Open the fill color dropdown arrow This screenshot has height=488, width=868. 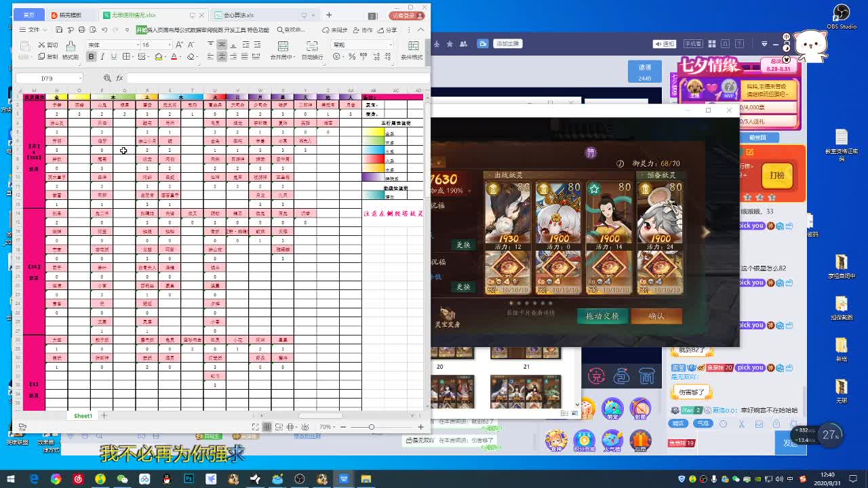(x=165, y=56)
